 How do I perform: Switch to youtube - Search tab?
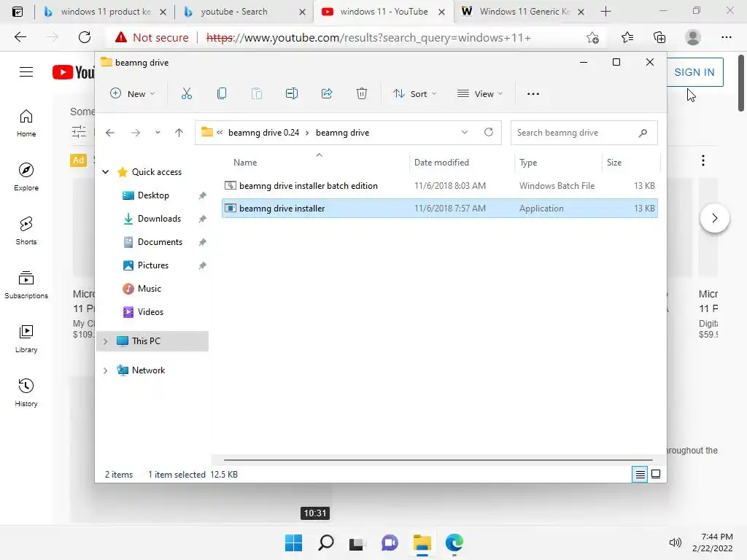pyautogui.click(x=243, y=12)
